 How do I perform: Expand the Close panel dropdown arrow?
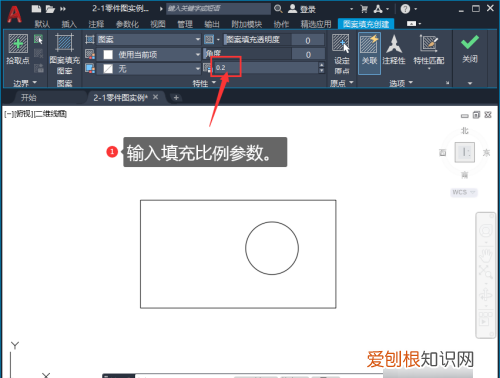click(470, 83)
